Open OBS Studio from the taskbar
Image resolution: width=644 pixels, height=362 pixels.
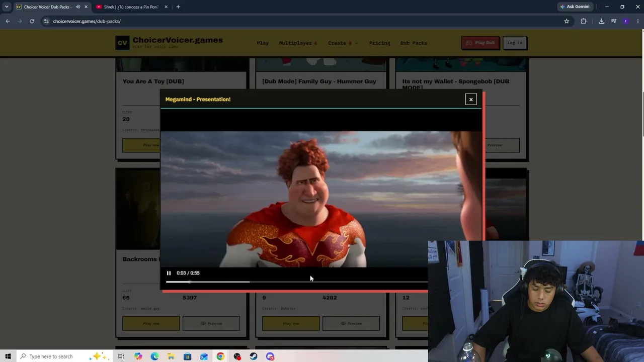pyautogui.click(x=237, y=356)
